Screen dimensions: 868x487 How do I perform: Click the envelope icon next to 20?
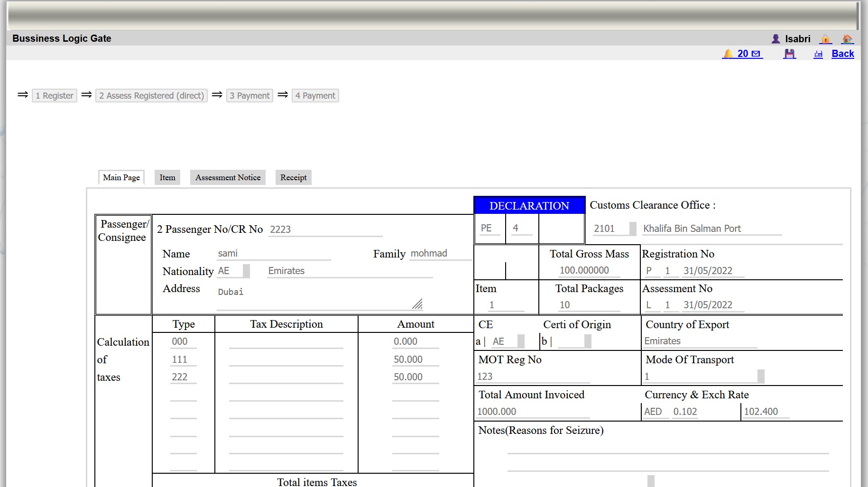tap(756, 54)
